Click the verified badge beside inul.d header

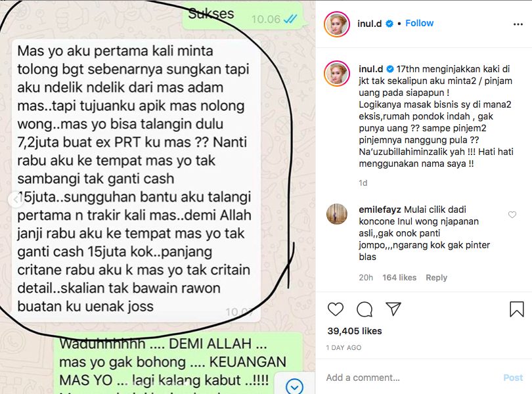(x=389, y=24)
